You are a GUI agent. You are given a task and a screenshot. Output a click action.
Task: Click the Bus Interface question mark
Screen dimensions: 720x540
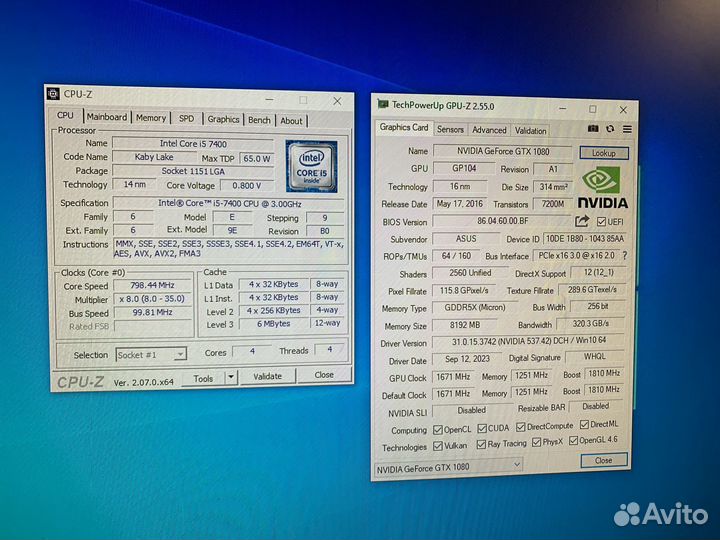click(x=624, y=255)
